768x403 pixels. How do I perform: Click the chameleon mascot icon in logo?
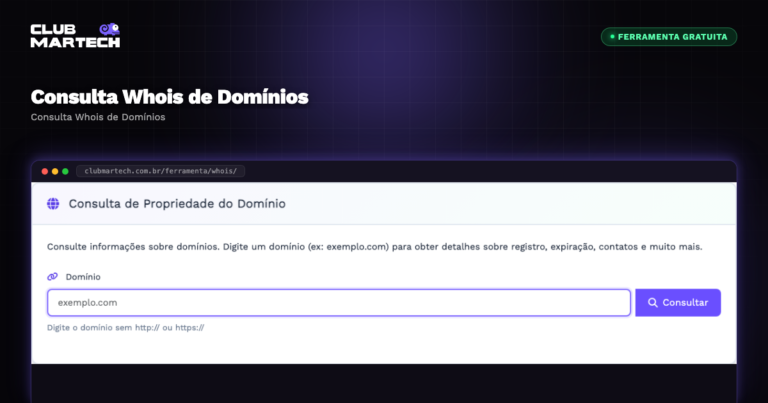pyautogui.click(x=110, y=29)
